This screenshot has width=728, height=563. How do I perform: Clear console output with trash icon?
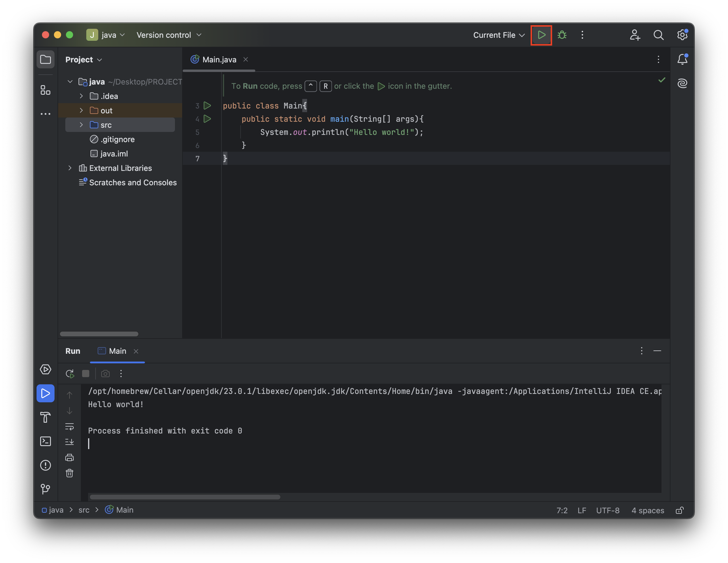coord(69,473)
